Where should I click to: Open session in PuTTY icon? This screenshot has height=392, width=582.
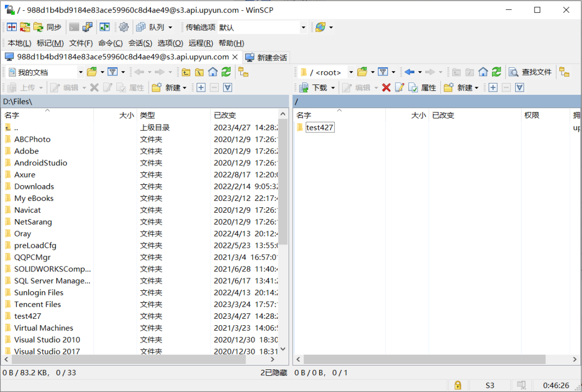[x=87, y=27]
